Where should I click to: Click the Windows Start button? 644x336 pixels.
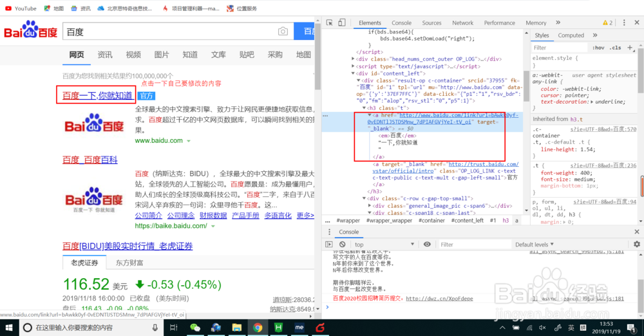(9, 328)
